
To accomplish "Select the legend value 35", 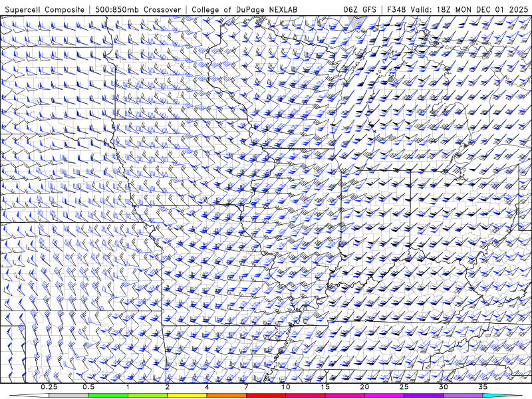I will [483, 387].
